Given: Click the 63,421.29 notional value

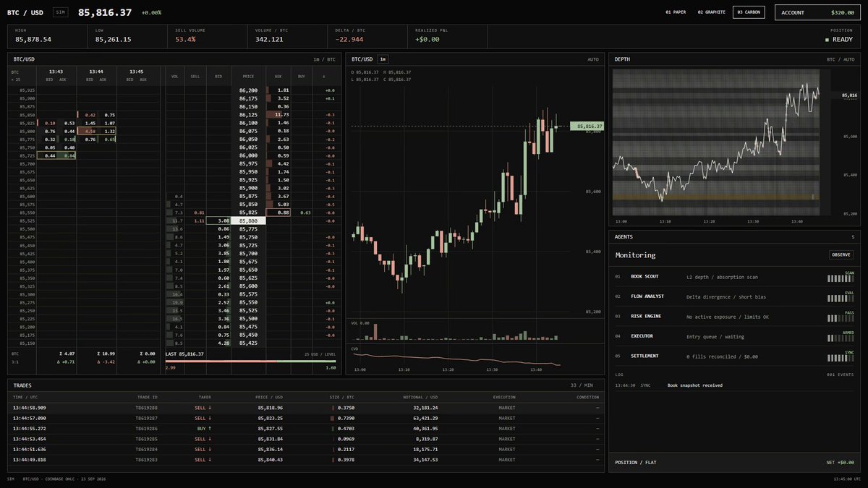Looking at the screenshot, I should coord(423,418).
